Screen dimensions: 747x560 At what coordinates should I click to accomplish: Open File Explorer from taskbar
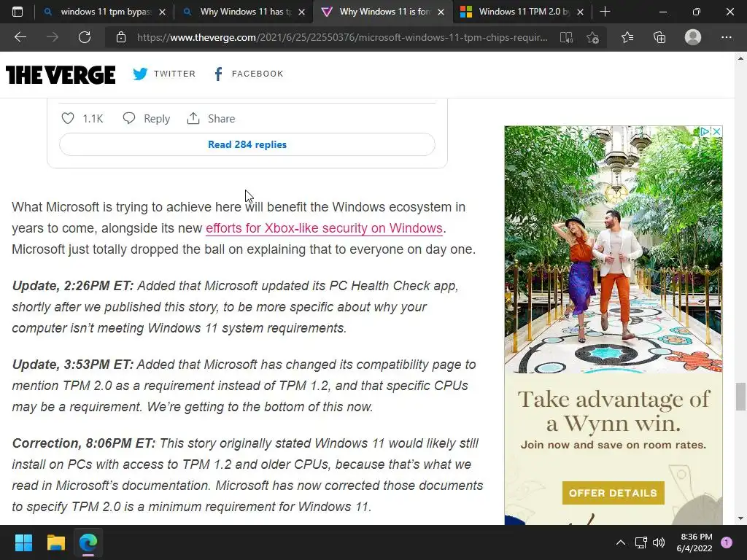(55, 542)
